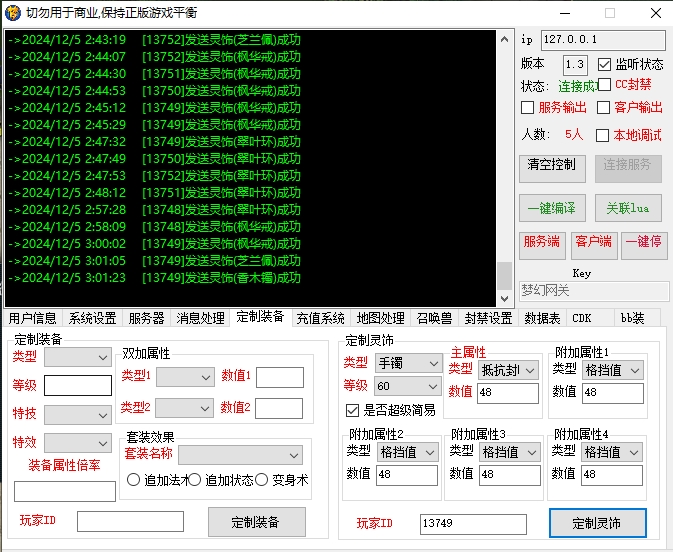
Task: Select the 追加法术 radio button
Action: point(133,480)
